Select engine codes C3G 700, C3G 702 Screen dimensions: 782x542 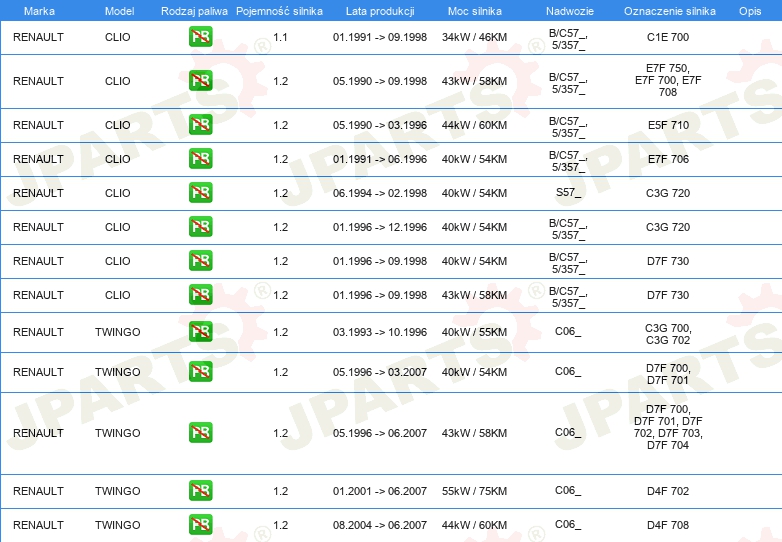(668, 334)
